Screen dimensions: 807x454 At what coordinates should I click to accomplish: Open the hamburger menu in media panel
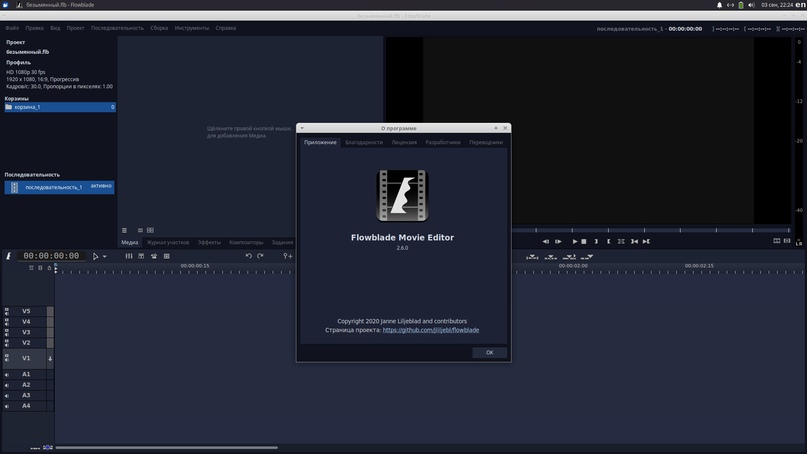click(x=125, y=230)
